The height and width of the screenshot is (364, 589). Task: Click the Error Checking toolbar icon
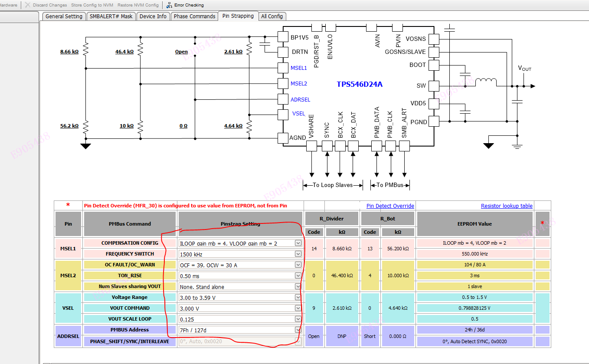click(169, 5)
